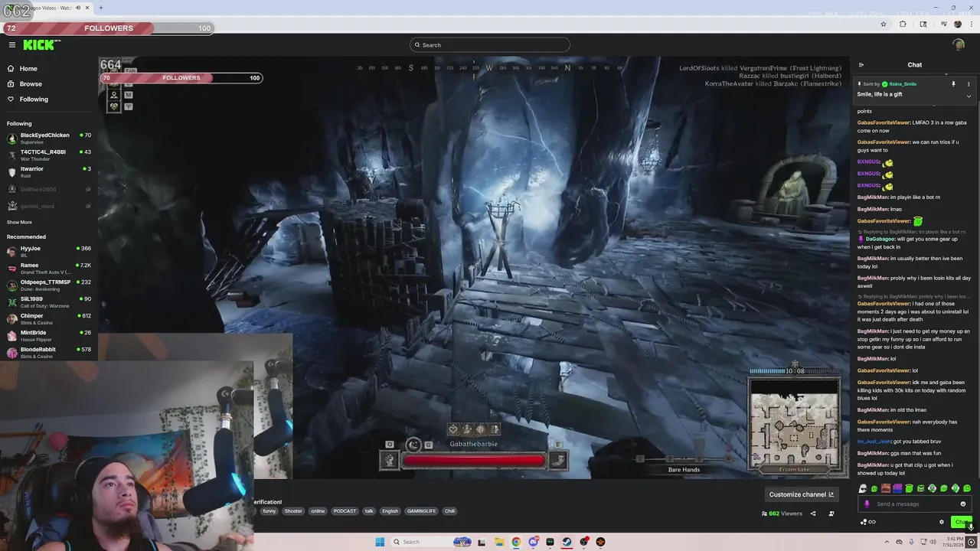Select the GAMINGLIFE tag
The width and height of the screenshot is (980, 551).
pos(421,511)
